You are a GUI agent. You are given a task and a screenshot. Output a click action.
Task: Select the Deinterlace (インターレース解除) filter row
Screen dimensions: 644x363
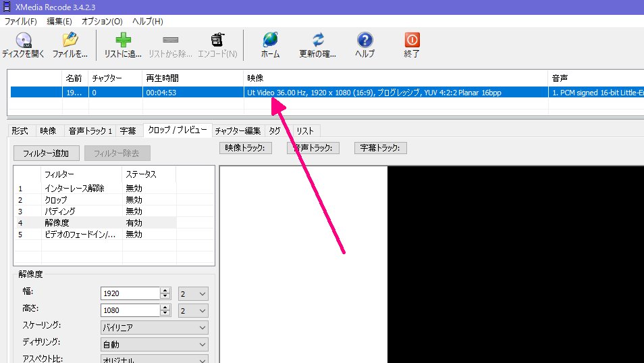[95, 189]
